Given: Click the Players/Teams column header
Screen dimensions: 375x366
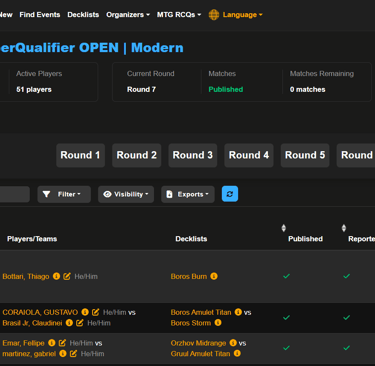Looking at the screenshot, I should pyautogui.click(x=32, y=239).
